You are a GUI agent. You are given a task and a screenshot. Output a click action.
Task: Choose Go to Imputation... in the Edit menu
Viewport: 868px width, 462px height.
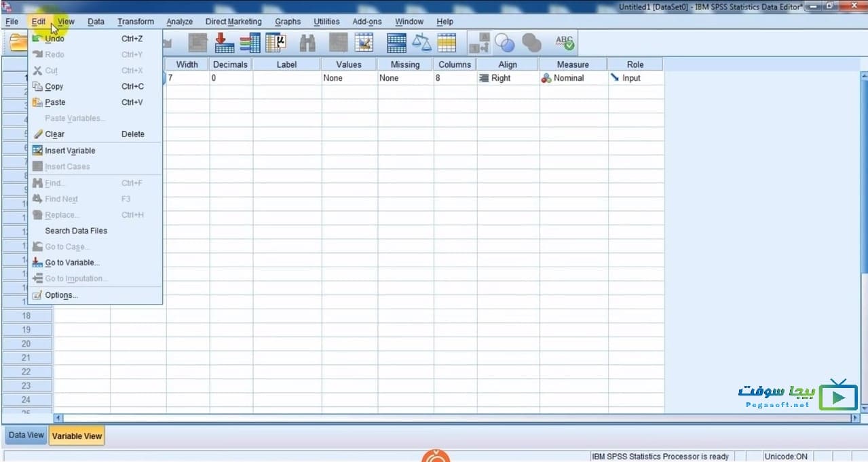tap(95, 278)
